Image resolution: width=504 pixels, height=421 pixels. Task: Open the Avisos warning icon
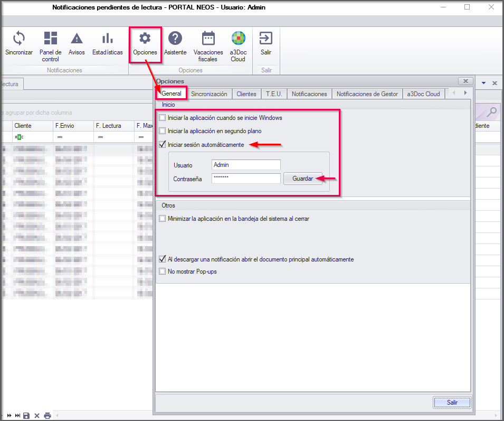tap(77, 39)
